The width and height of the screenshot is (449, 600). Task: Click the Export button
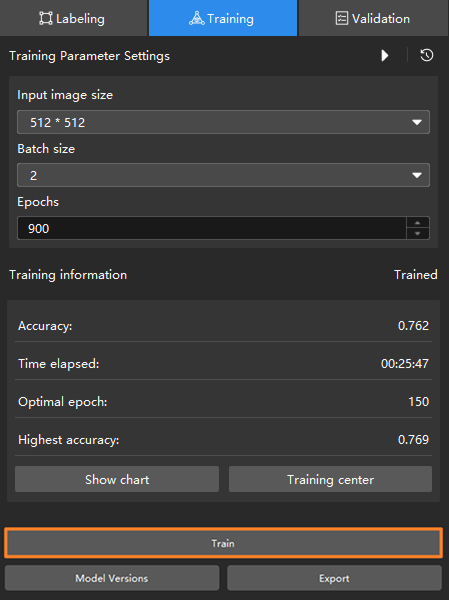[334, 578]
